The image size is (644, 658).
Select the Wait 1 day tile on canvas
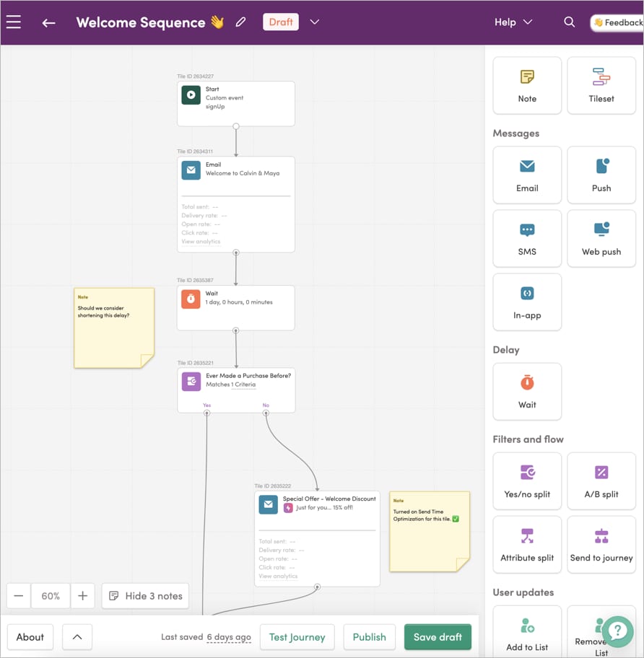pos(236,308)
